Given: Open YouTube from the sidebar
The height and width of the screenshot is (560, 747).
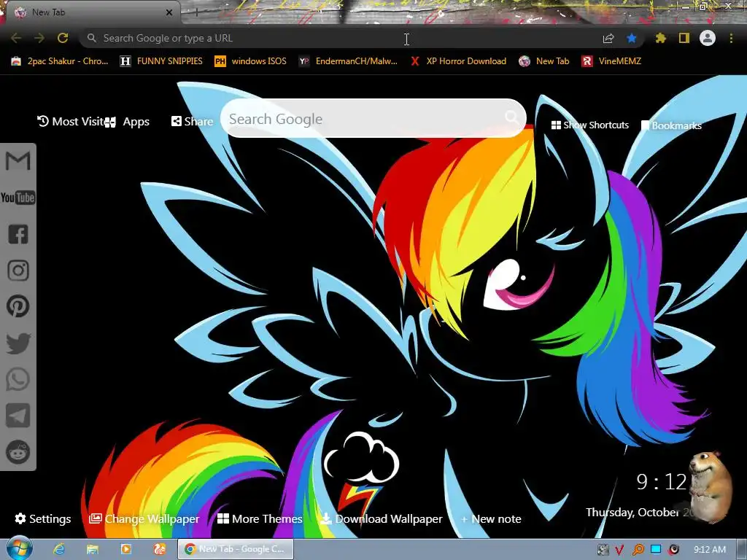Looking at the screenshot, I should 18,198.
